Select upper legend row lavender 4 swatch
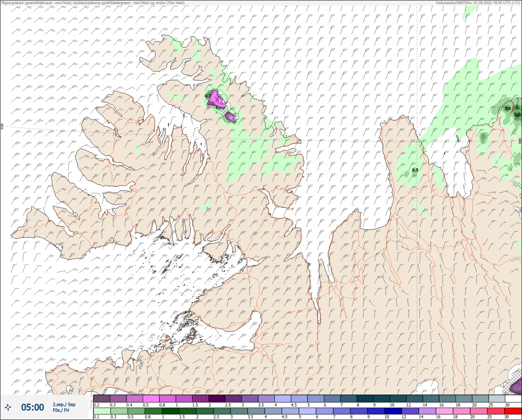Viewport: 522px width, 420px height. point(283,398)
